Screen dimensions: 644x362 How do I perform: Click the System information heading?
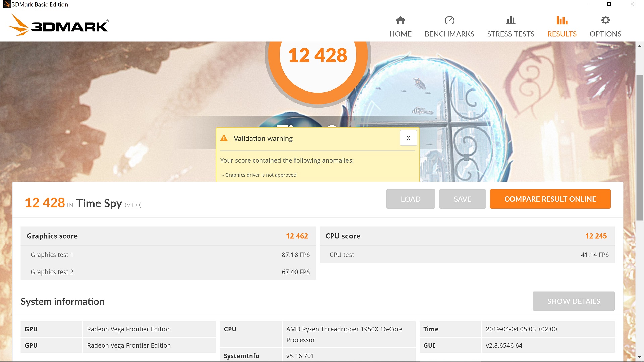tap(62, 301)
